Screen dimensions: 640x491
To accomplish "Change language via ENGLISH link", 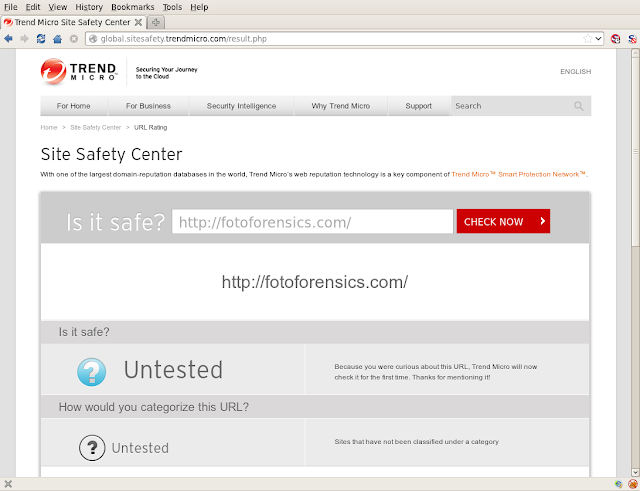I will pyautogui.click(x=576, y=71).
